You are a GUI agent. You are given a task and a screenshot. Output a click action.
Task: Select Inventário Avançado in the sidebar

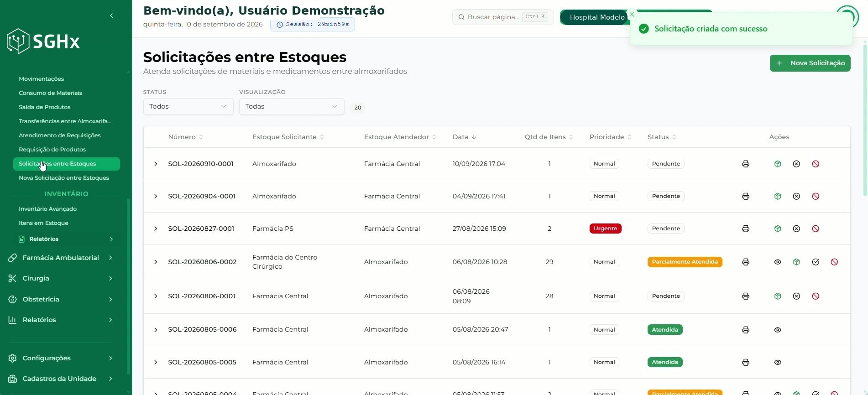(47, 209)
